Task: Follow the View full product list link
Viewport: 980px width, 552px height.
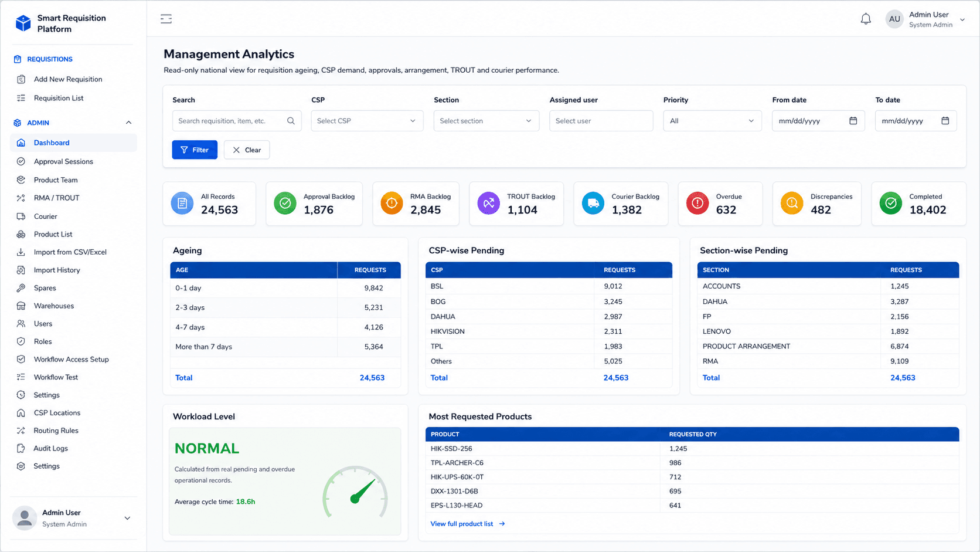Action: pyautogui.click(x=468, y=524)
